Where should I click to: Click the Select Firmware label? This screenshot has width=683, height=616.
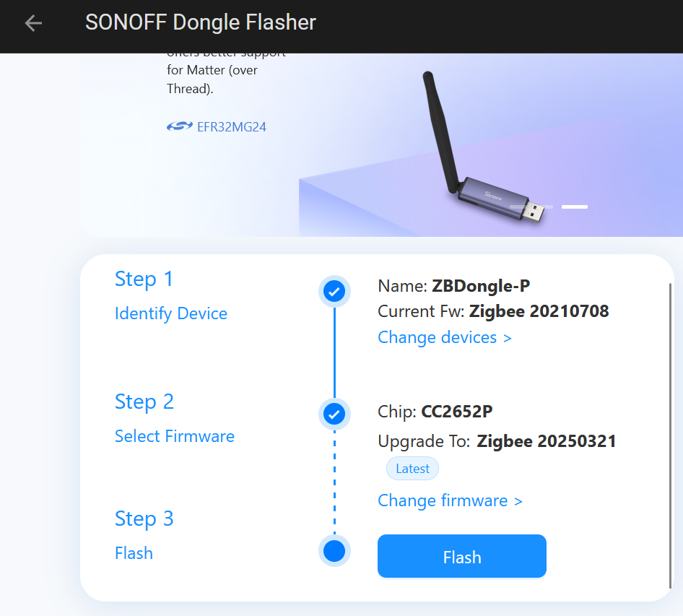tap(174, 436)
